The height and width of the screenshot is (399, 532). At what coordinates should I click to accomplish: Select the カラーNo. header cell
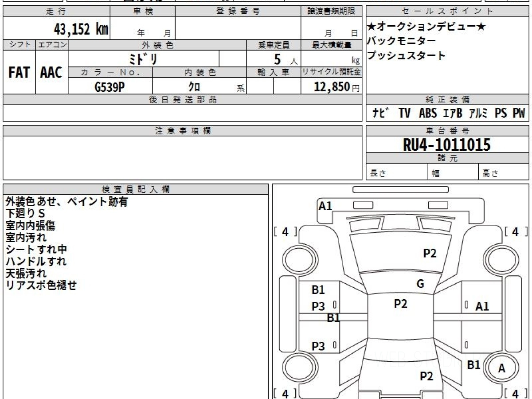110,72
